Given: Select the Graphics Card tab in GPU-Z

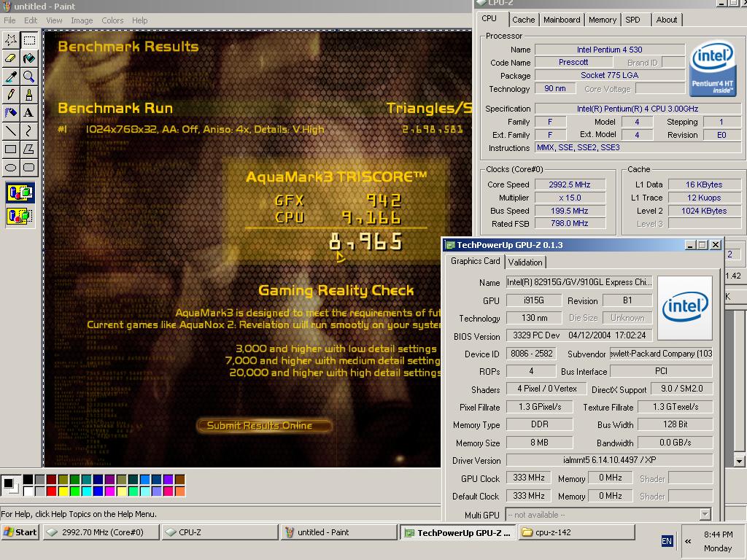Looking at the screenshot, I should click(476, 261).
